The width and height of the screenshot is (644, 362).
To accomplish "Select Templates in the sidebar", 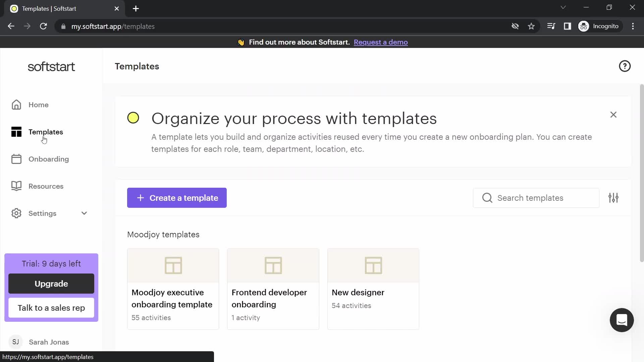I will (x=46, y=132).
